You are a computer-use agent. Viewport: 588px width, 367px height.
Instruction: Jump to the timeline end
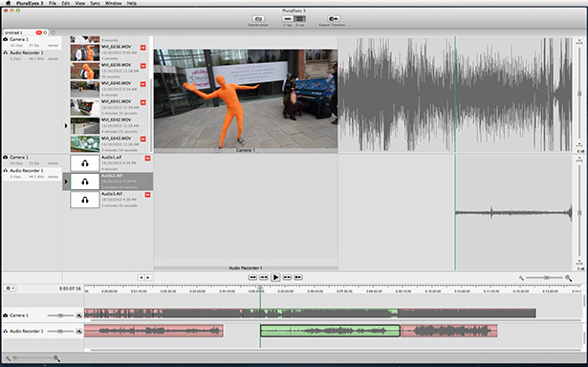(x=298, y=277)
